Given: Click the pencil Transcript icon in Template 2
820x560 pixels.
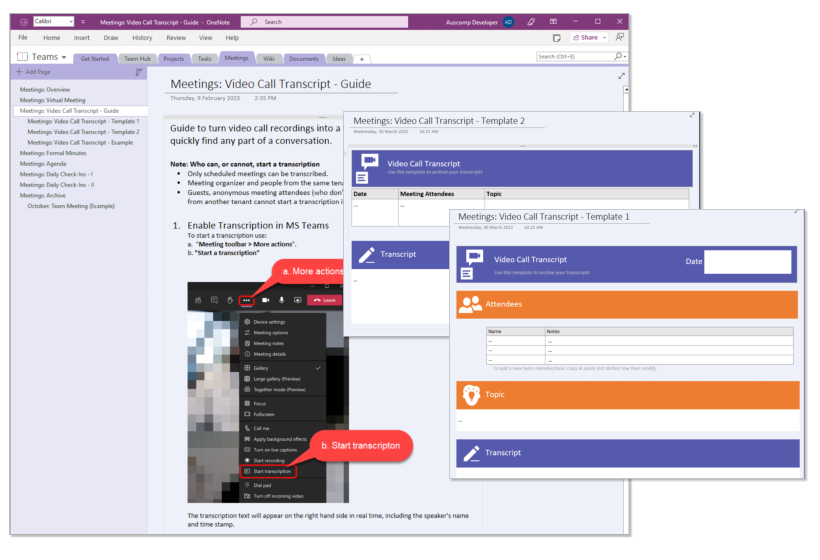Looking at the screenshot, I should pos(367,255).
